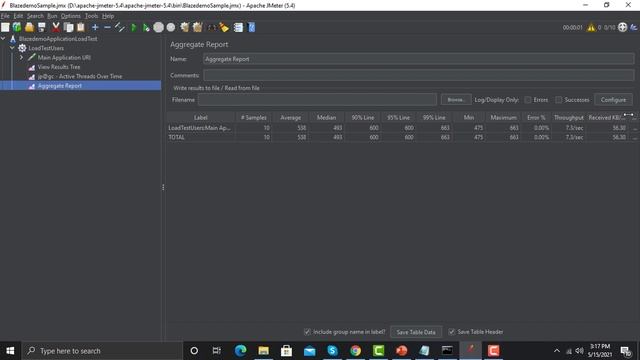The image size is (640, 360).
Task: Click the Collapse all minus icon
Action: coord(107,27)
